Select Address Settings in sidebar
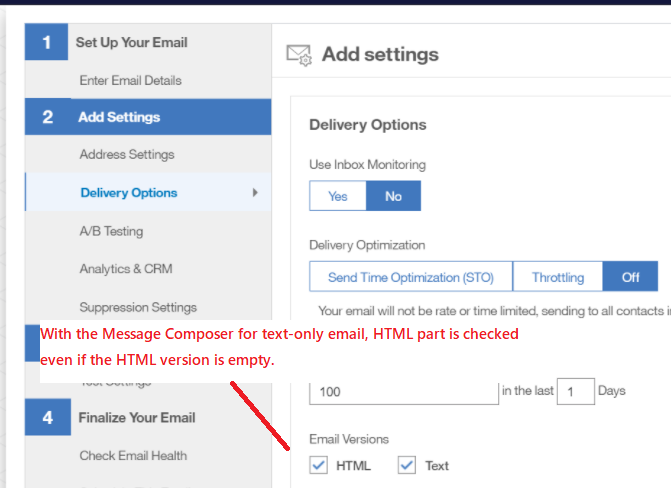Screen dimensions: 671x488 click(127, 155)
